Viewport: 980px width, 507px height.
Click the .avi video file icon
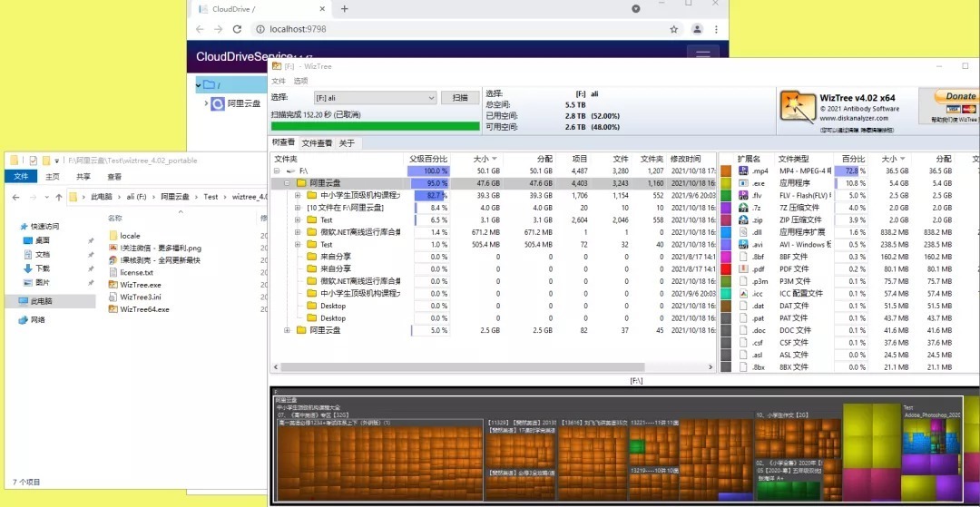point(744,244)
